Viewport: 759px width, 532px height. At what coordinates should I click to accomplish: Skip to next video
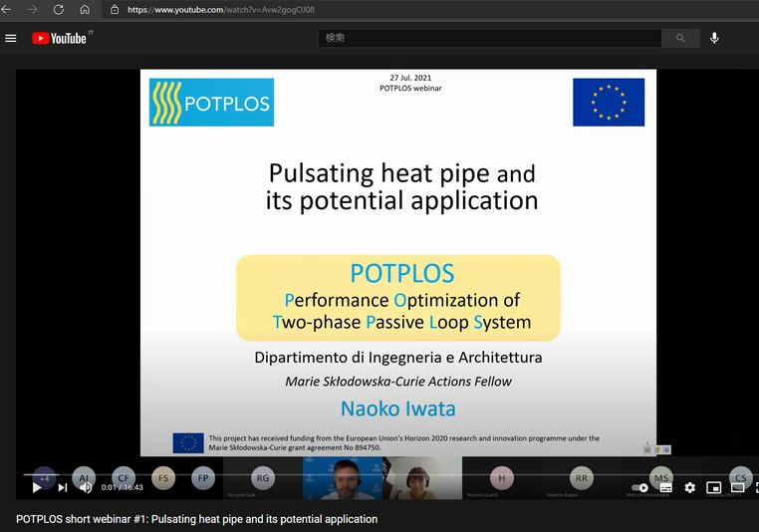63,487
